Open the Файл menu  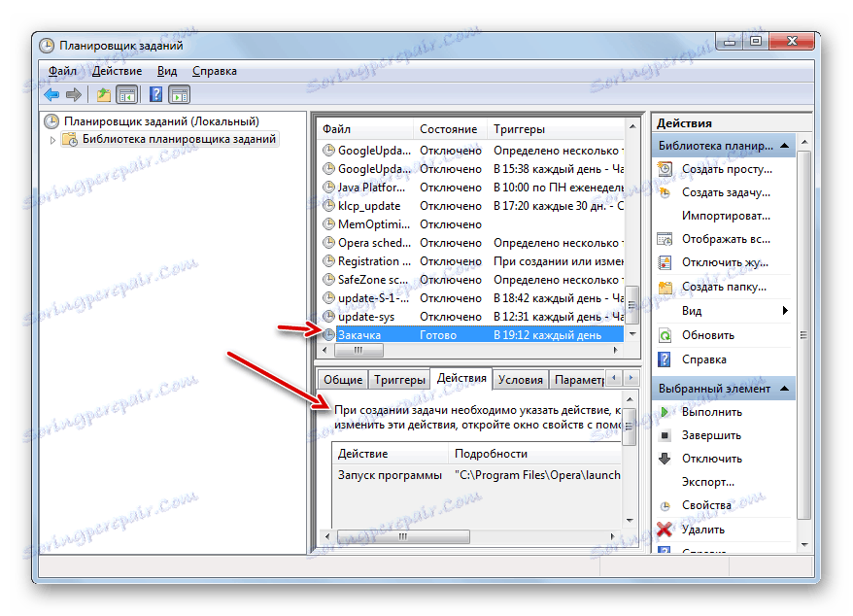[x=62, y=71]
